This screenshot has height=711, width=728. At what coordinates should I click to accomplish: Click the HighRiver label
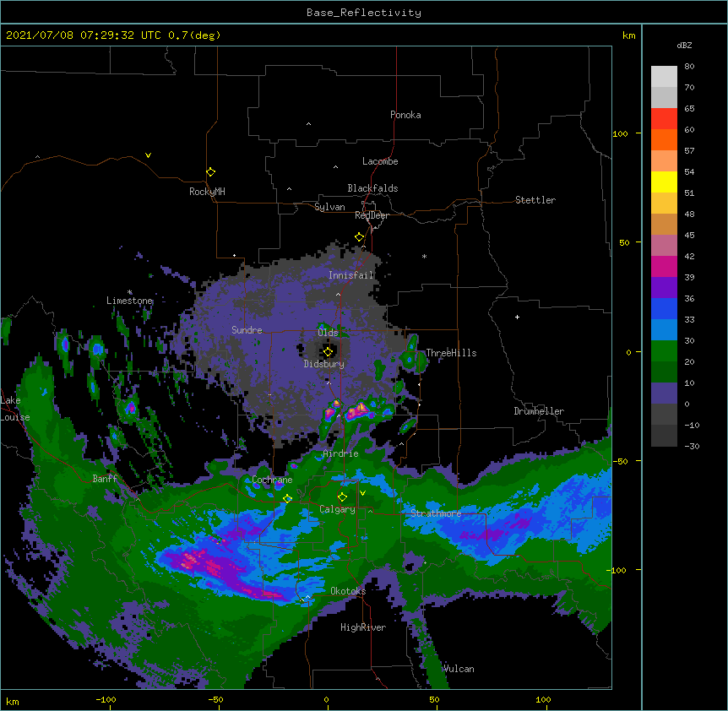(362, 627)
